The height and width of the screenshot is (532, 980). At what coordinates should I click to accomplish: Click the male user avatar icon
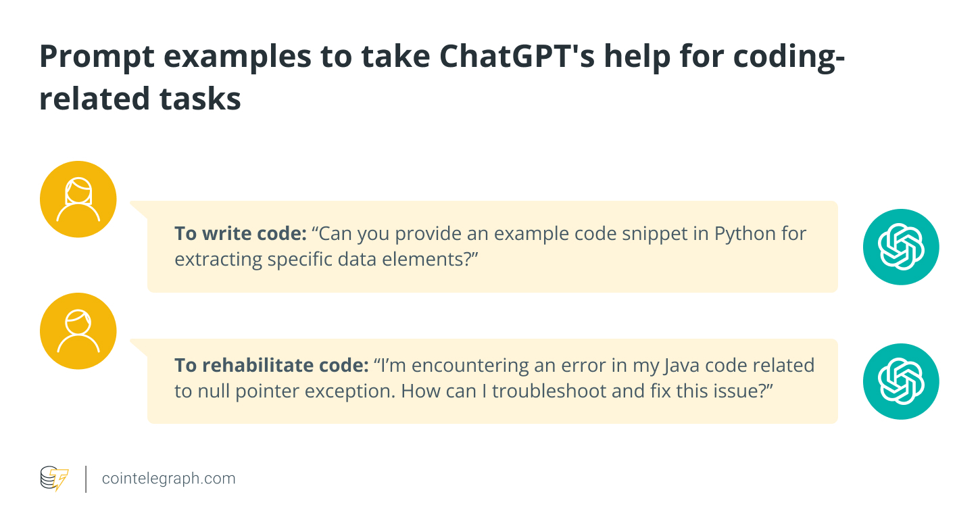pyautogui.click(x=78, y=331)
